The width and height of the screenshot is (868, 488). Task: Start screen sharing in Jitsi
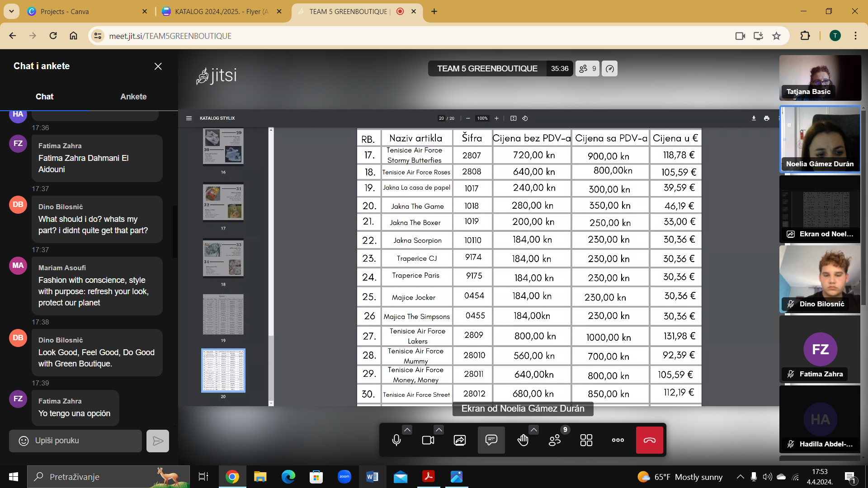coord(460,440)
